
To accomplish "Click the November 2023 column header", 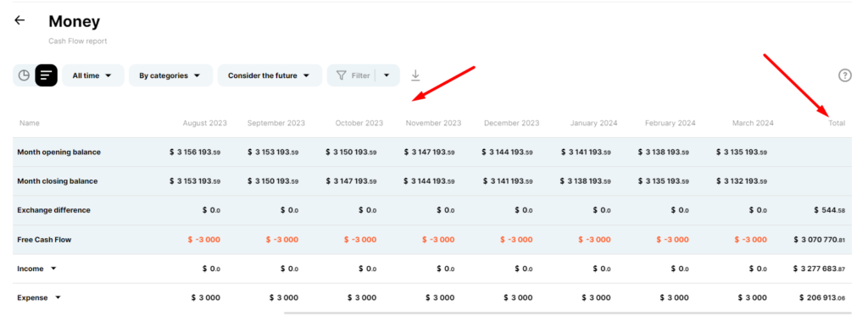I will [x=433, y=123].
